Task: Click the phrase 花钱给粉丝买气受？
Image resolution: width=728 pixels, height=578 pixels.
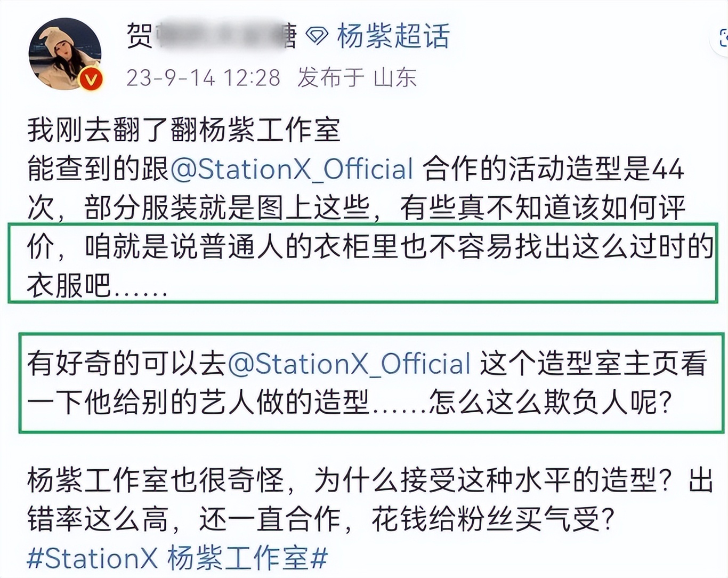Action: 493,519
